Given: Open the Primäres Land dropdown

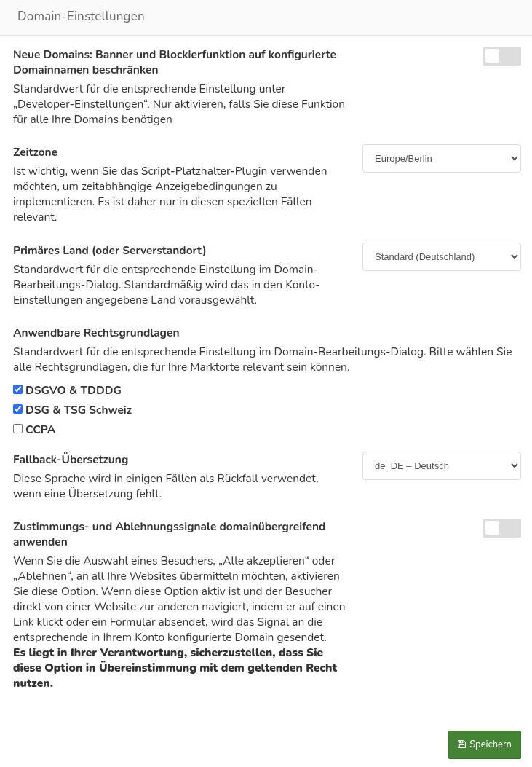Looking at the screenshot, I should [x=442, y=256].
